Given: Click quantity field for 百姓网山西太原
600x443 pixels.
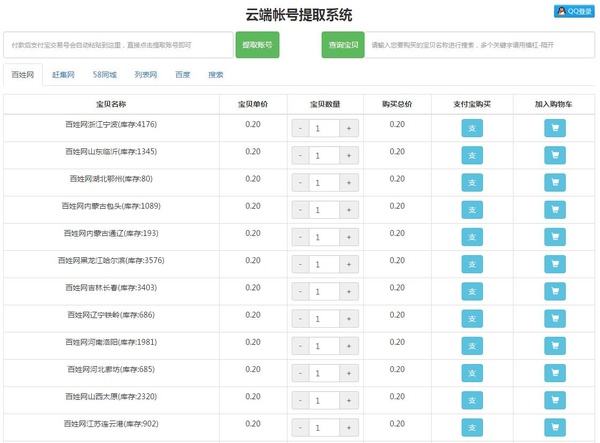Looking at the screenshot, I should (x=324, y=400).
